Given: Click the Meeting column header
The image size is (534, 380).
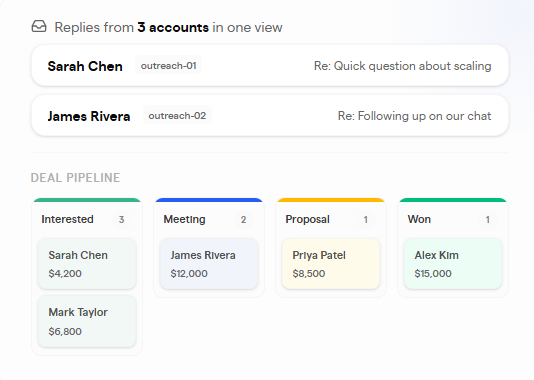Looking at the screenshot, I should [x=184, y=219].
